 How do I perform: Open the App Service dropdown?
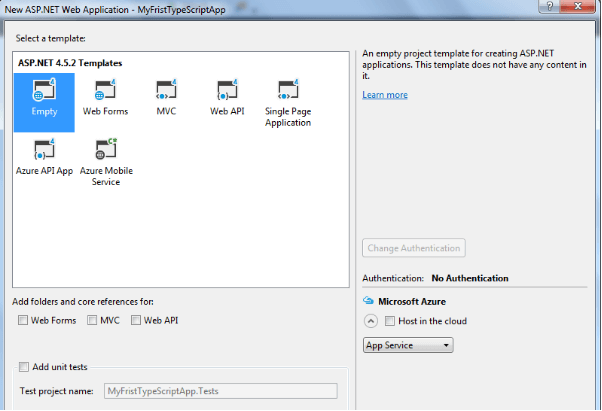click(408, 345)
